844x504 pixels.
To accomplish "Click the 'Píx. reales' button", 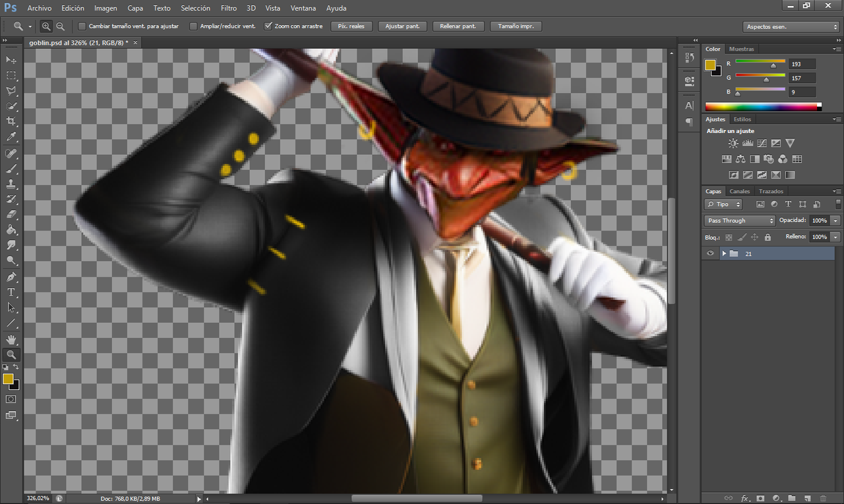I will tap(351, 26).
